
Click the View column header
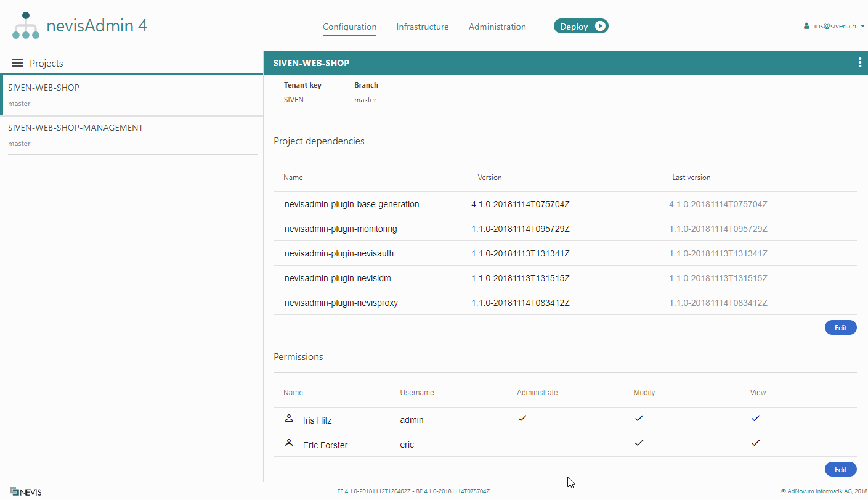(758, 393)
